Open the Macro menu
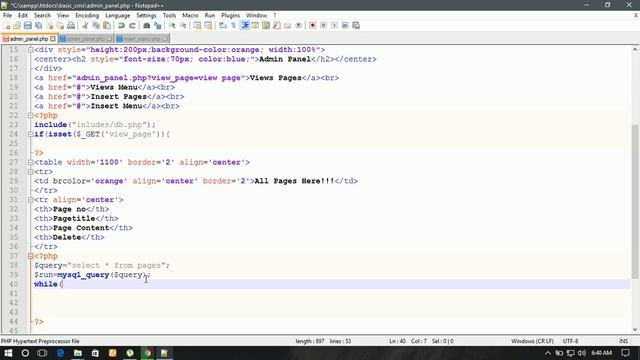The height and width of the screenshot is (360, 640). 190,15
